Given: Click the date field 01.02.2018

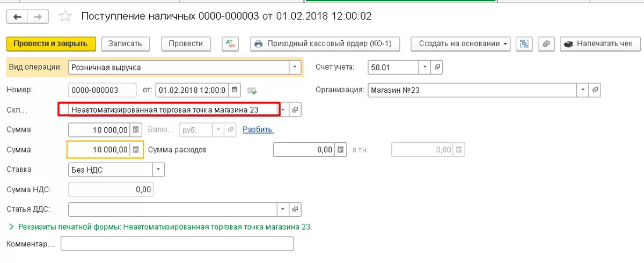Looking at the screenshot, I should click(x=193, y=90).
